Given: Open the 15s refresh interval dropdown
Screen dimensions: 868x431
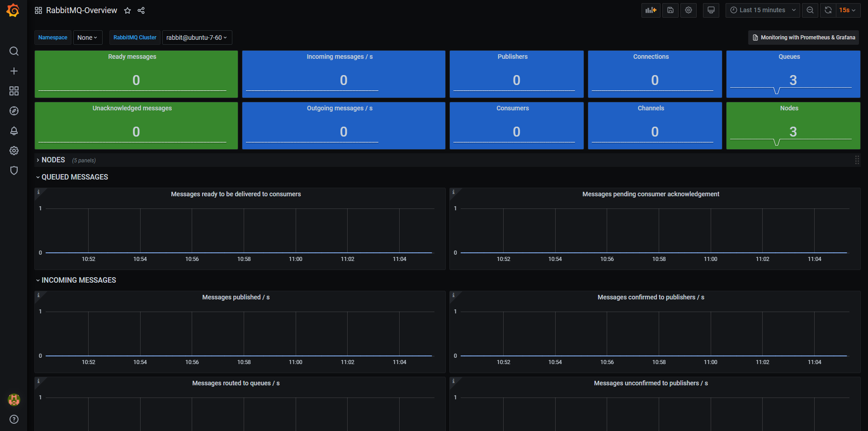Looking at the screenshot, I should tap(848, 10).
